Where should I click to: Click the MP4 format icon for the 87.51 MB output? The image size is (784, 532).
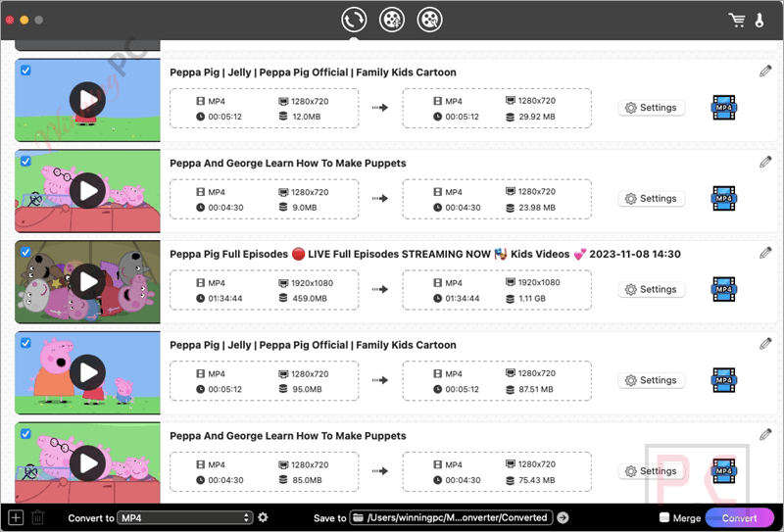[x=723, y=380]
